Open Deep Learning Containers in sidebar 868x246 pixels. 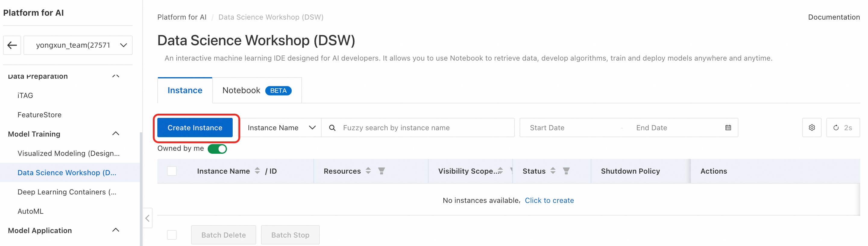[x=67, y=192]
